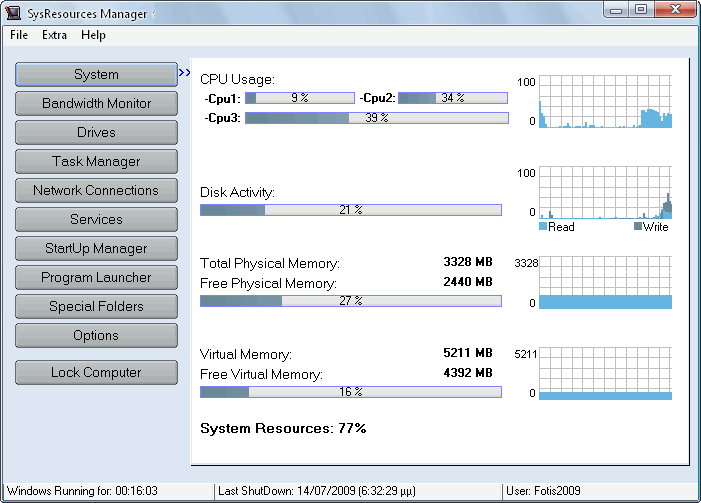Image resolution: width=701 pixels, height=503 pixels.
Task: Click the physical memory bar showing 27 %
Action: tap(351, 301)
